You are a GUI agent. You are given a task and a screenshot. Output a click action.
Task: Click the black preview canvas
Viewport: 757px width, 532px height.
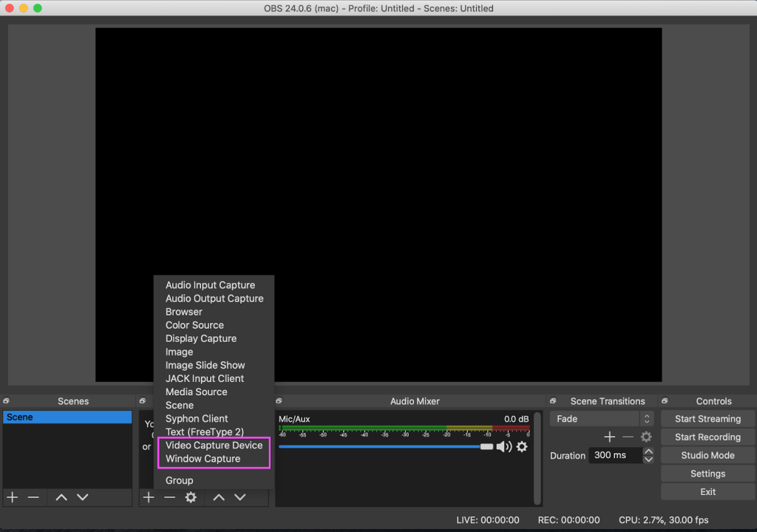pyautogui.click(x=378, y=205)
